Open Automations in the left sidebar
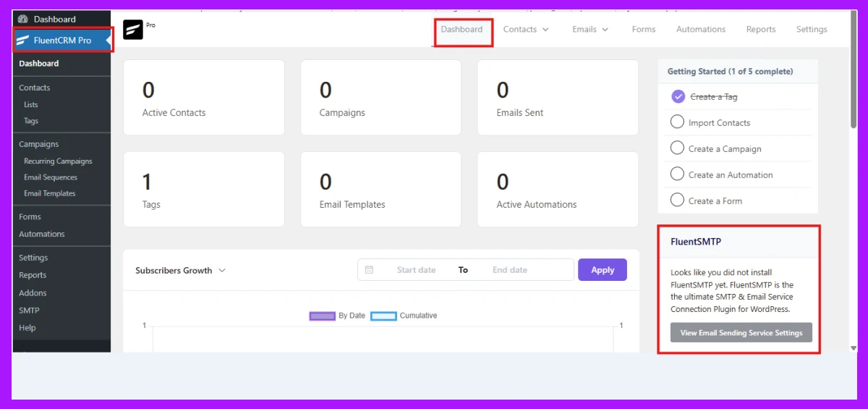 (42, 234)
